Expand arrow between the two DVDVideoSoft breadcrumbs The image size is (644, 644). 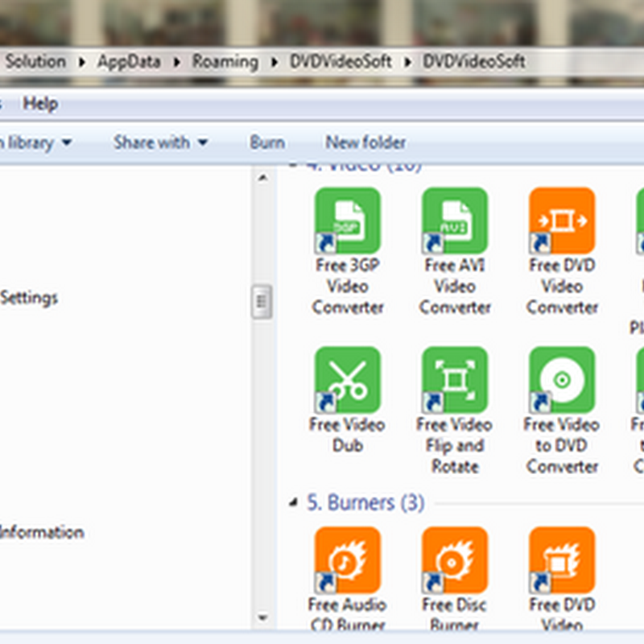point(408,62)
